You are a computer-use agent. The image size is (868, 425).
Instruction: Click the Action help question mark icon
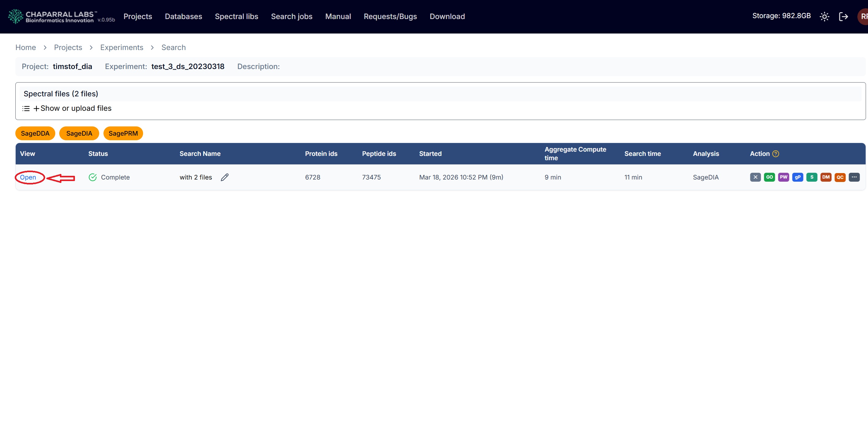[x=776, y=153]
